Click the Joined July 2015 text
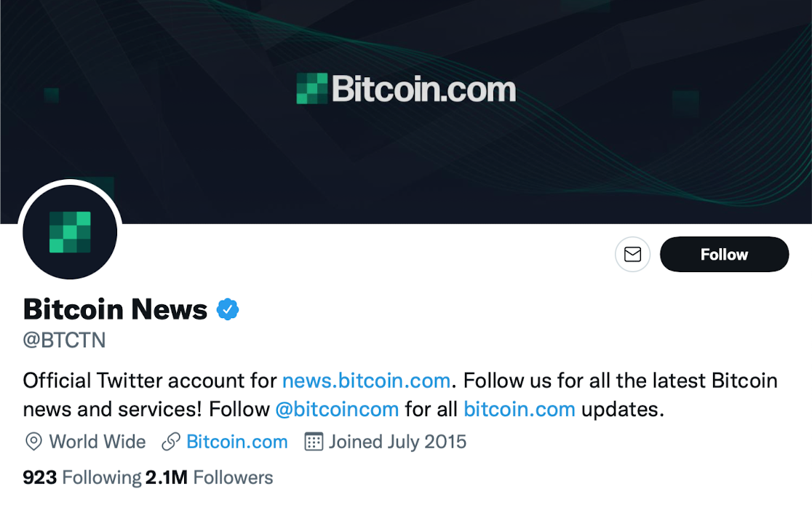 coord(398,442)
